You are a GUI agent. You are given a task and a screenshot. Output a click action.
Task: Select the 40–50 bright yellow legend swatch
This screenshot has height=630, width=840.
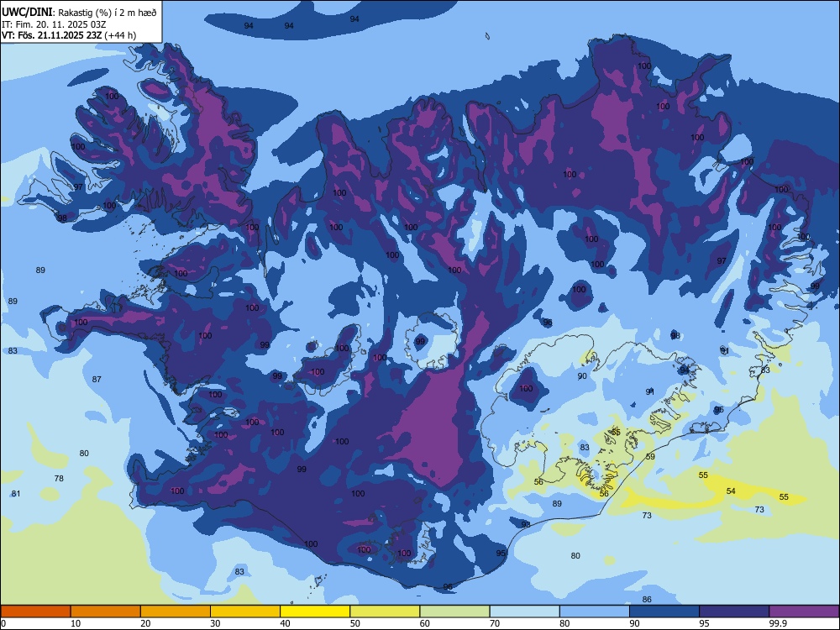(315, 612)
